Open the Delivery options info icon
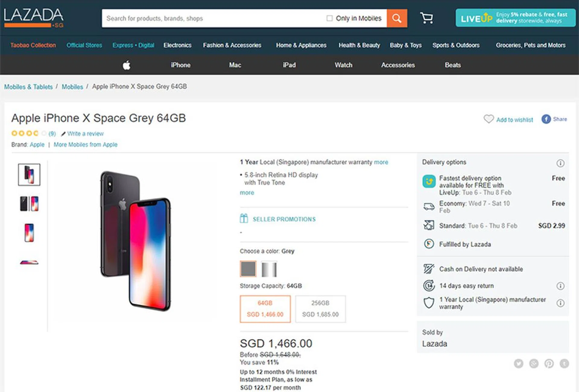579x392 pixels. [x=560, y=163]
